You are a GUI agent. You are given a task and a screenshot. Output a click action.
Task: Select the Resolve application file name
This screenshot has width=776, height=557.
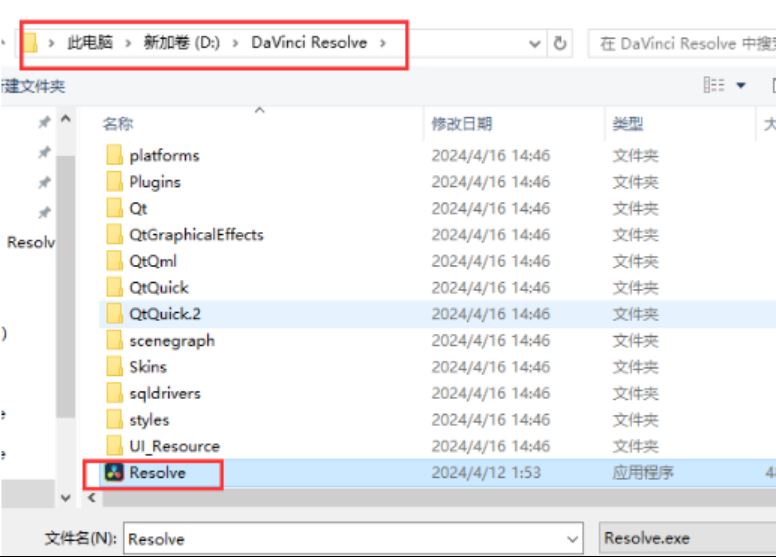click(157, 472)
